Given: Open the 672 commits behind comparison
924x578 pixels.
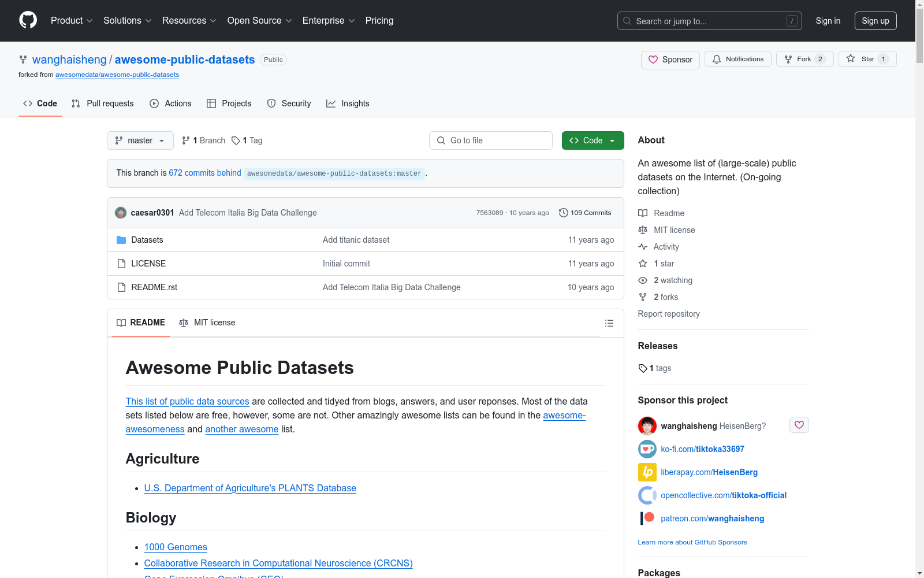Looking at the screenshot, I should click(x=205, y=173).
